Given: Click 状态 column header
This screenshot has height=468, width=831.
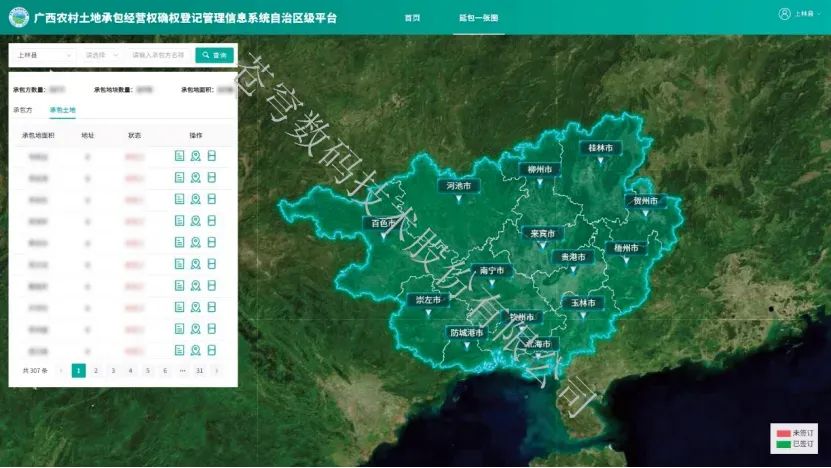Looking at the screenshot, I should [135, 136].
